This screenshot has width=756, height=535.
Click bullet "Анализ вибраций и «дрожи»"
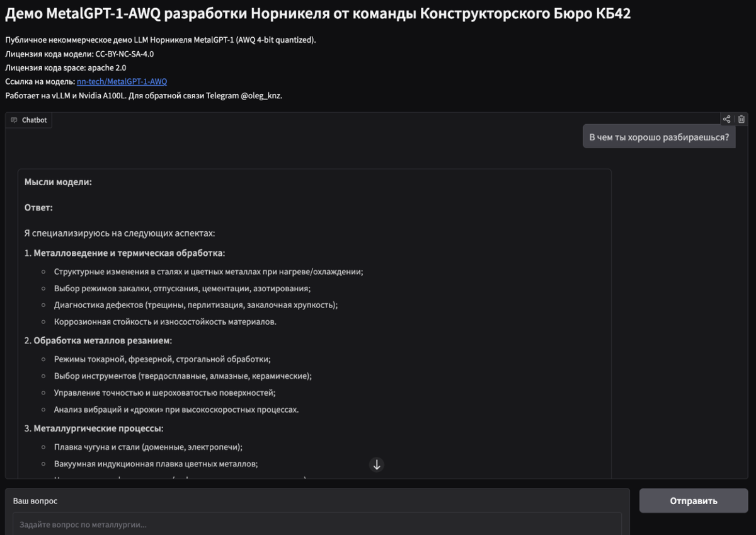[176, 410]
